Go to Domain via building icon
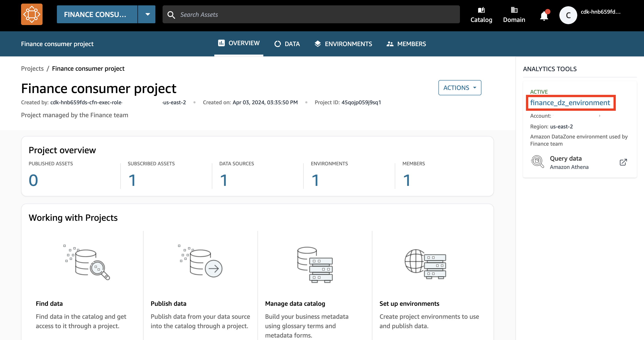The width and height of the screenshot is (644, 340). point(514,10)
